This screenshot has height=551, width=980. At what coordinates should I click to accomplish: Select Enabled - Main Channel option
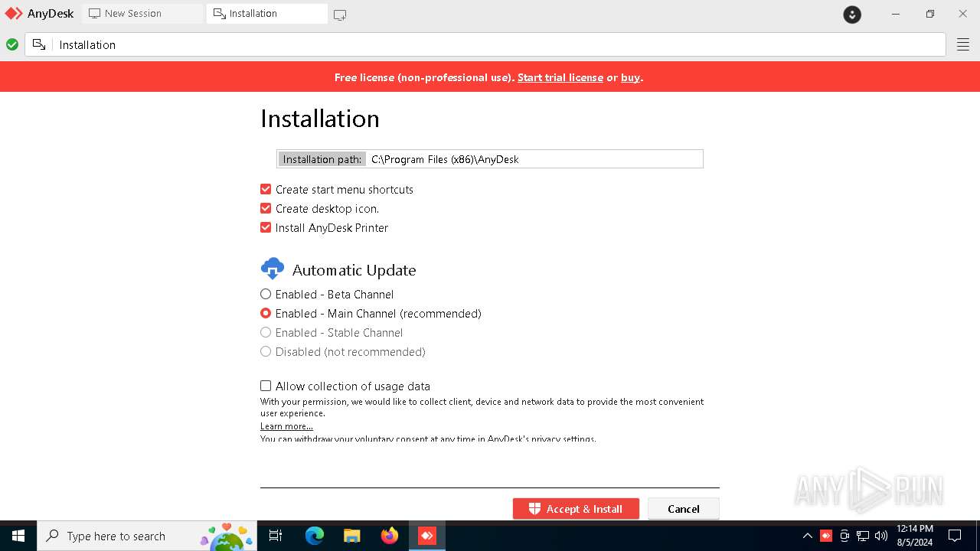pos(266,313)
